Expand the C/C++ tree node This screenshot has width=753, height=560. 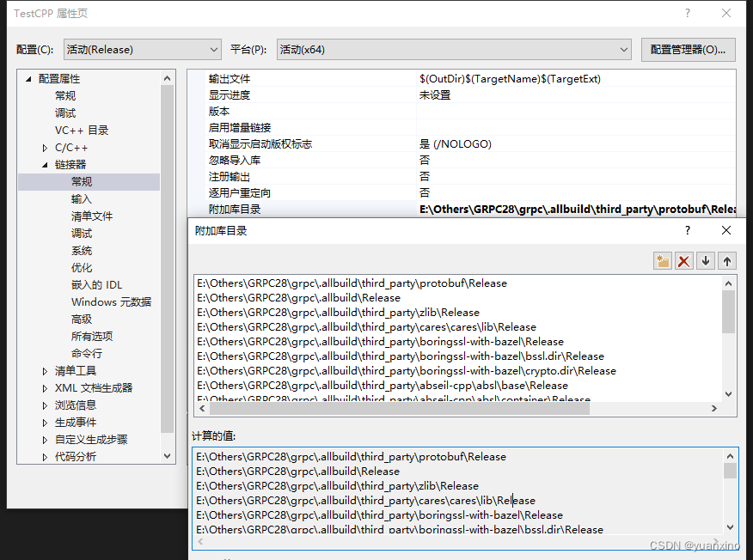click(x=42, y=147)
